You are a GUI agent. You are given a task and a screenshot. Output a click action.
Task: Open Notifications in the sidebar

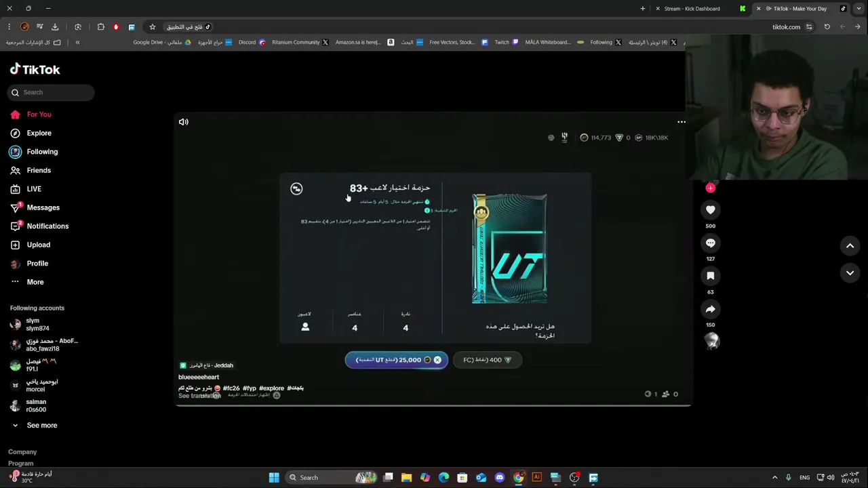coord(39,226)
